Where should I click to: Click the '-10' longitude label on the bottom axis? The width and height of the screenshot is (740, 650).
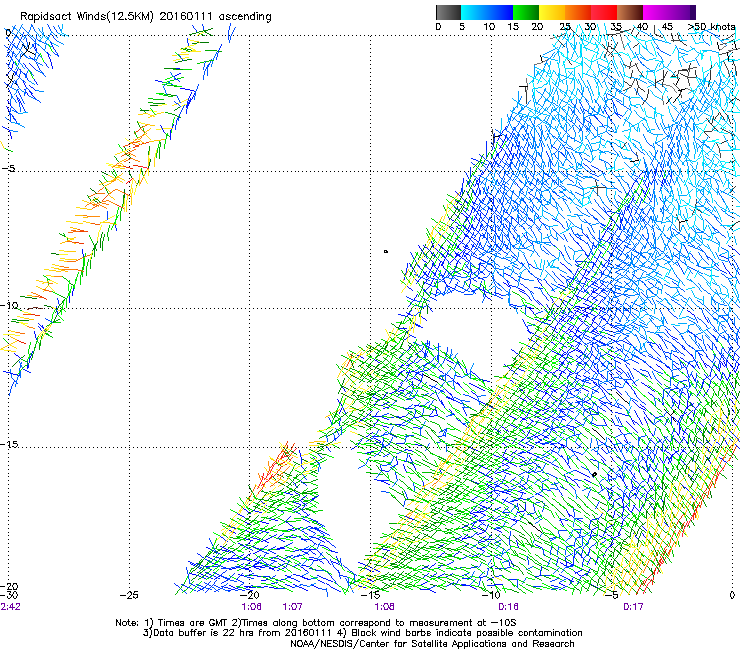(491, 595)
